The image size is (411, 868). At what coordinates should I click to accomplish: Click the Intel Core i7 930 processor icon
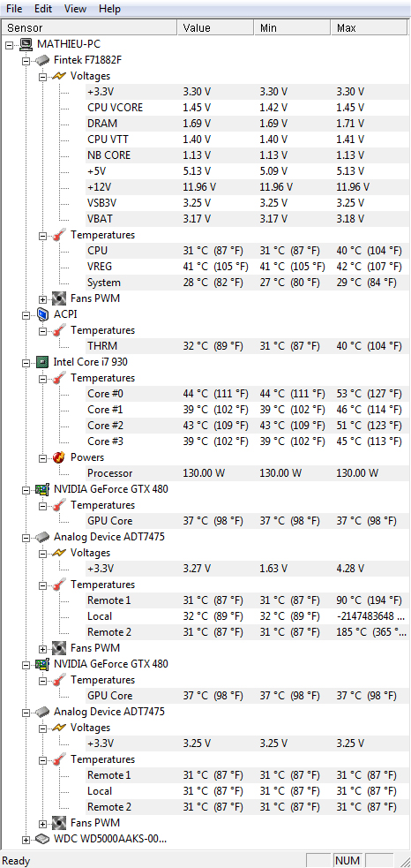[42, 362]
